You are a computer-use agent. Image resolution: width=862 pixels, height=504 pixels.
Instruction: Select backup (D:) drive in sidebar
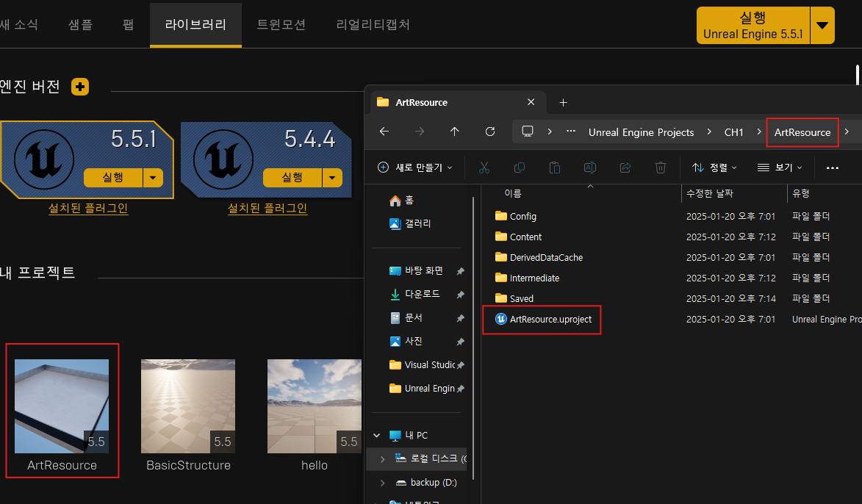pyautogui.click(x=426, y=483)
